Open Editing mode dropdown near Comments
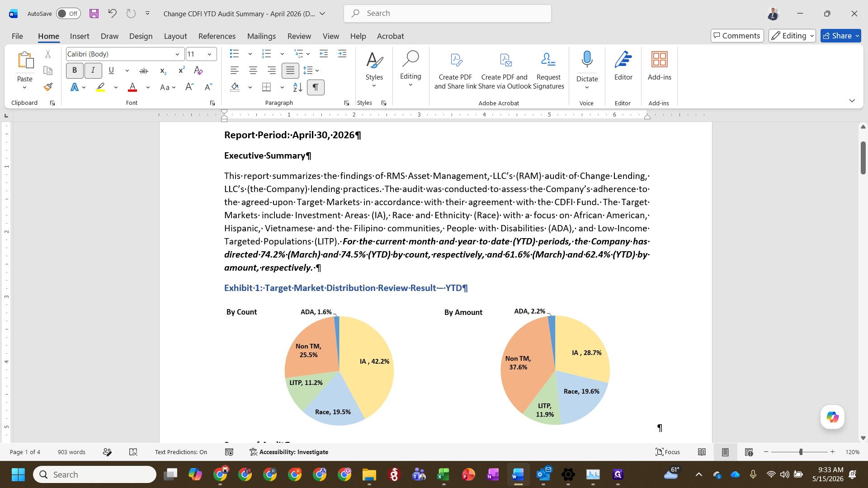Screen dimensions: 868x488 pyautogui.click(x=792, y=36)
